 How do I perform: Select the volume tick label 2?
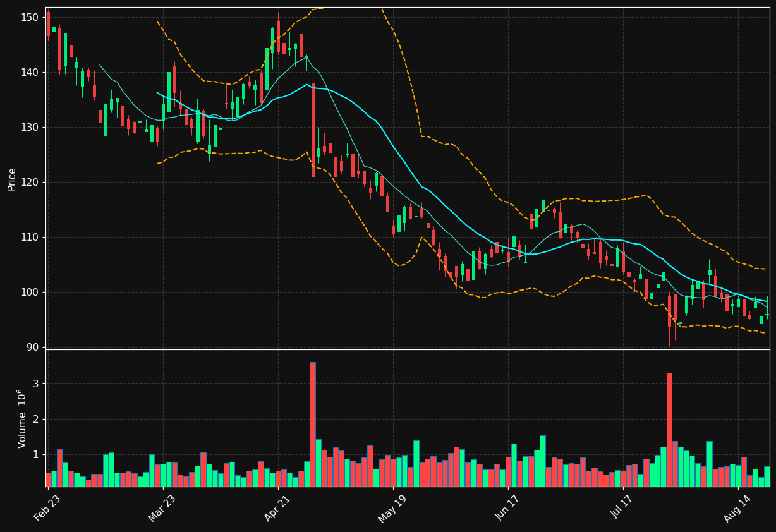[x=36, y=419]
